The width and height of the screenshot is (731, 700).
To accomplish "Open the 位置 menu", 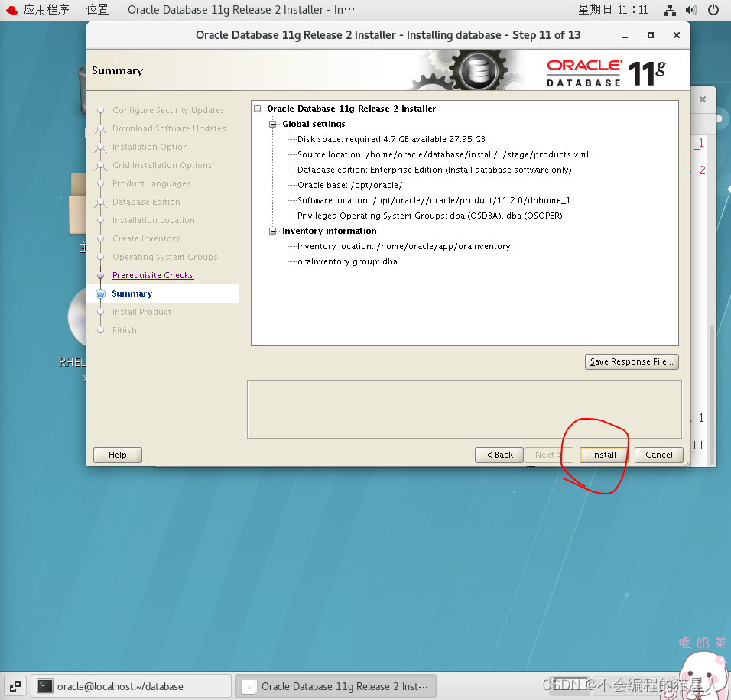I will (97, 9).
